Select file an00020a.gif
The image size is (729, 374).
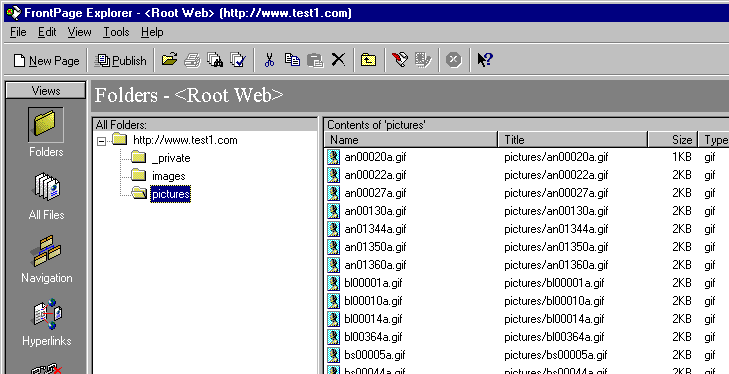(x=375, y=157)
